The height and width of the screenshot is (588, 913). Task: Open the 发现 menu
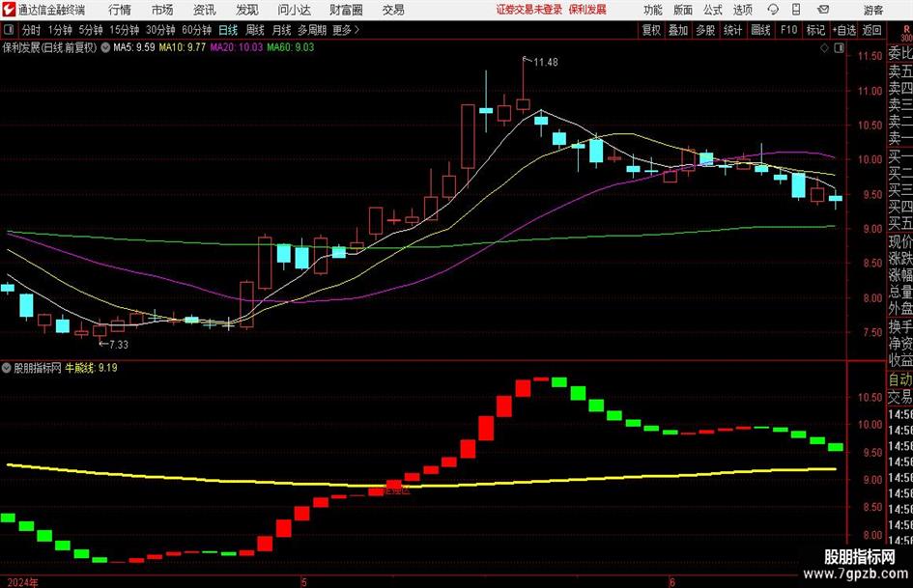tap(247, 10)
